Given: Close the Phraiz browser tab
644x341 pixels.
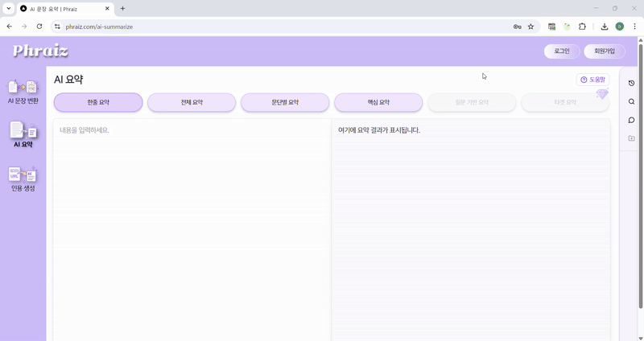Looking at the screenshot, I should 108,8.
